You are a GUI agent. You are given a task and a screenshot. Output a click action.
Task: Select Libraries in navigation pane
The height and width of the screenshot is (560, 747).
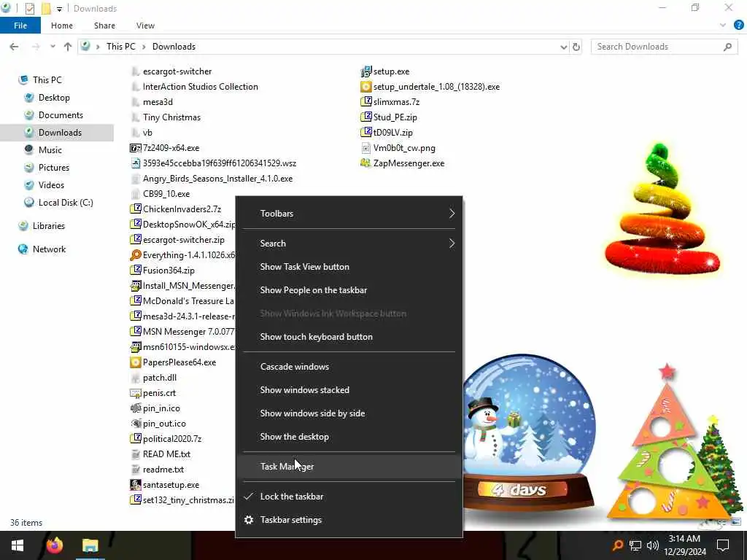pos(49,226)
